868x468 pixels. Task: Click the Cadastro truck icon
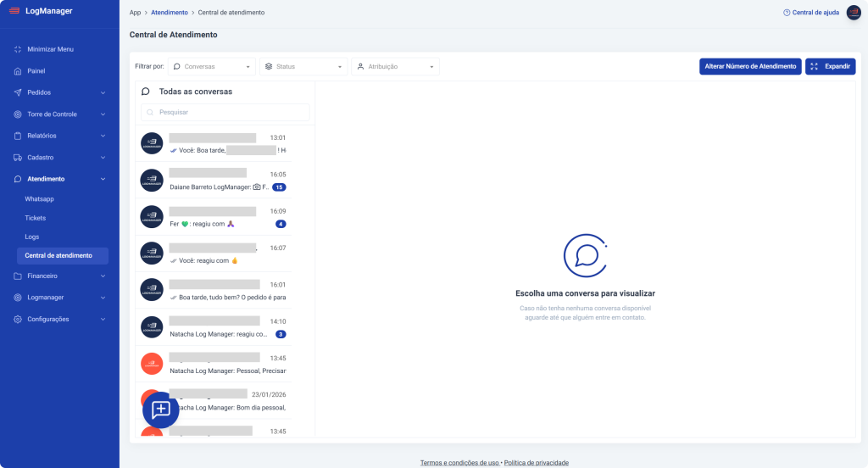point(18,158)
